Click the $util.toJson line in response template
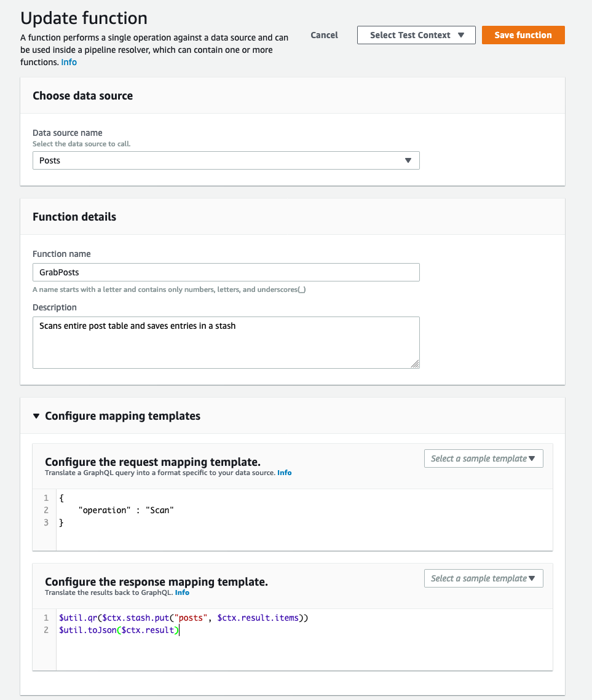This screenshot has height=700, width=592. point(119,630)
